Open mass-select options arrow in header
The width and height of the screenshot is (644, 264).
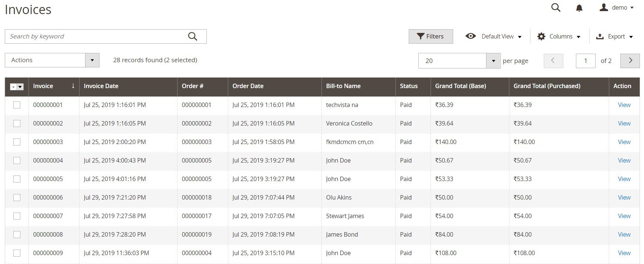pos(20,87)
